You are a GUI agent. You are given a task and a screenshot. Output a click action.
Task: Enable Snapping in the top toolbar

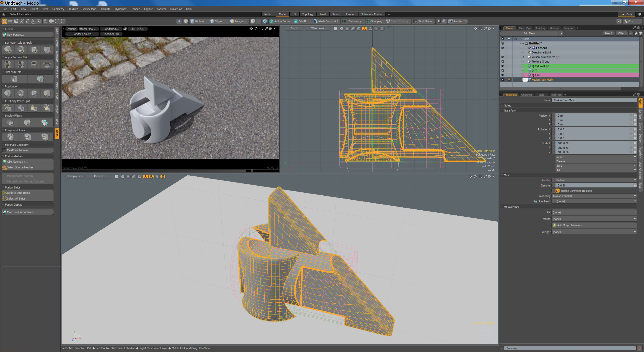(x=374, y=21)
